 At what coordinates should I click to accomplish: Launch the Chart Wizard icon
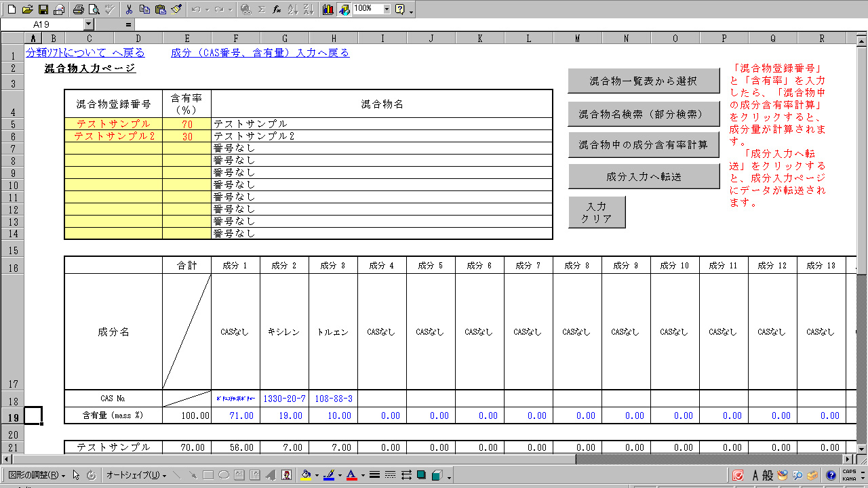pyautogui.click(x=328, y=9)
